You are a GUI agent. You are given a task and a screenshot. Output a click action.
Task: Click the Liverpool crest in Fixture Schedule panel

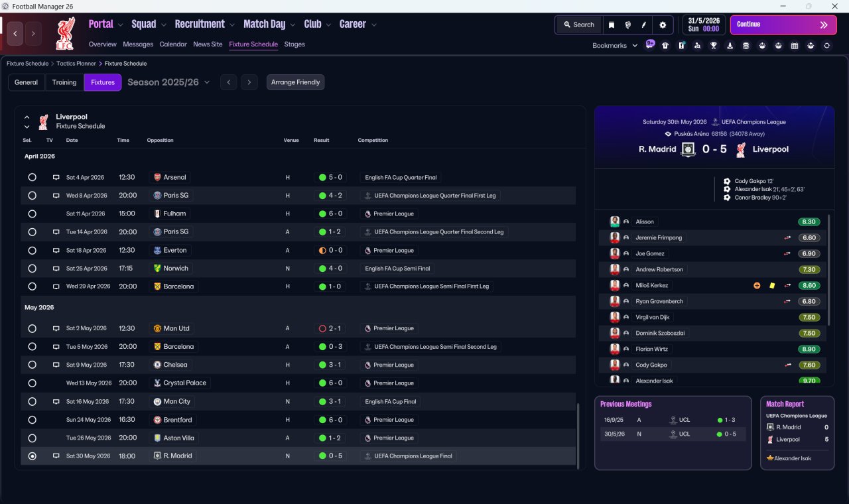coord(44,121)
